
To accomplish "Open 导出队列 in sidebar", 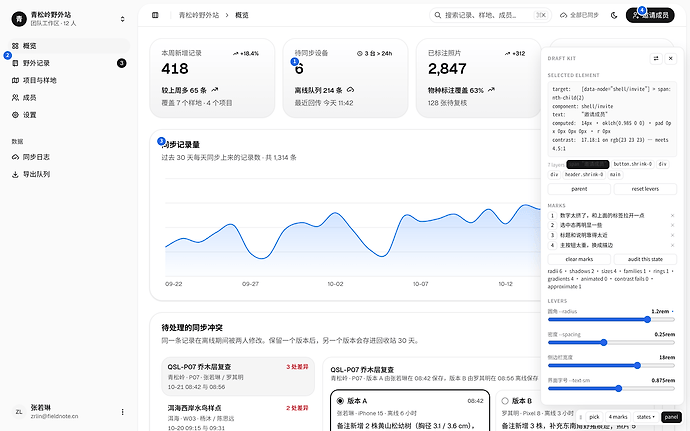I will point(69,174).
